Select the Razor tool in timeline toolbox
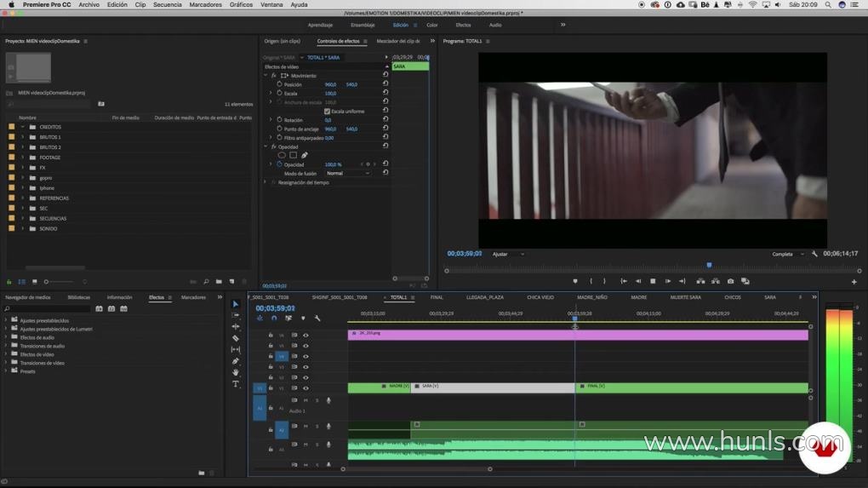 236,338
